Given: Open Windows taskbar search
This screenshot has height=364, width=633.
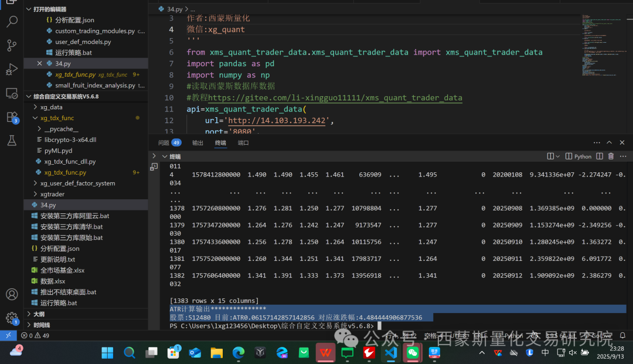Looking at the screenshot, I should [129, 353].
